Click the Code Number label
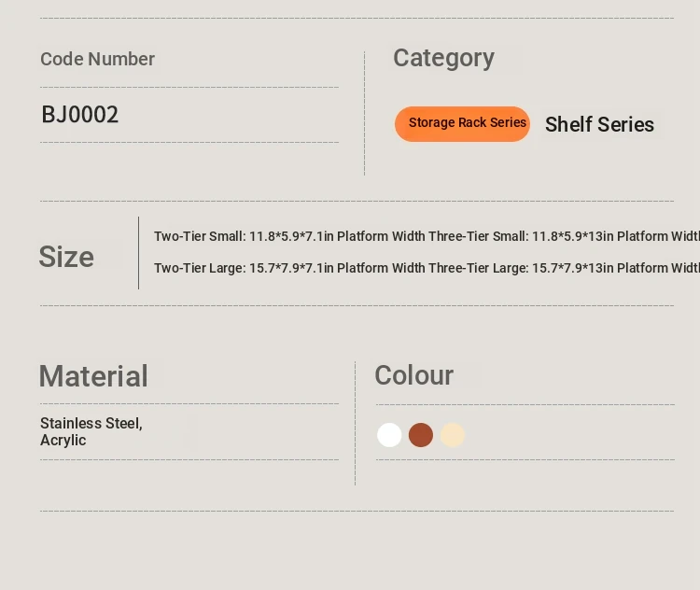The height and width of the screenshot is (590, 700). (x=97, y=59)
